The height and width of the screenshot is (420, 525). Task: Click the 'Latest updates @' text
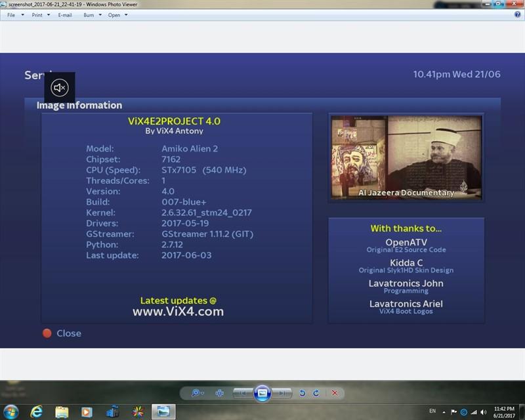[x=178, y=301]
